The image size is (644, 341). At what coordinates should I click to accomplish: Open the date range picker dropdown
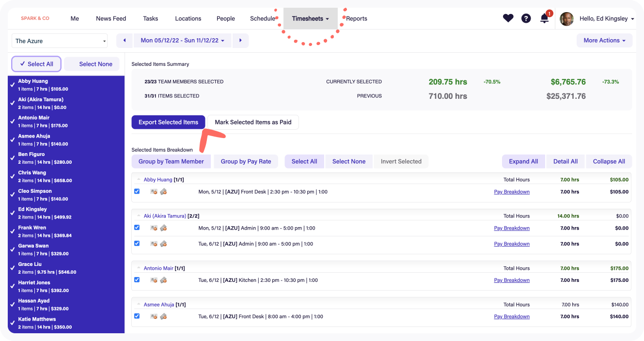point(183,41)
